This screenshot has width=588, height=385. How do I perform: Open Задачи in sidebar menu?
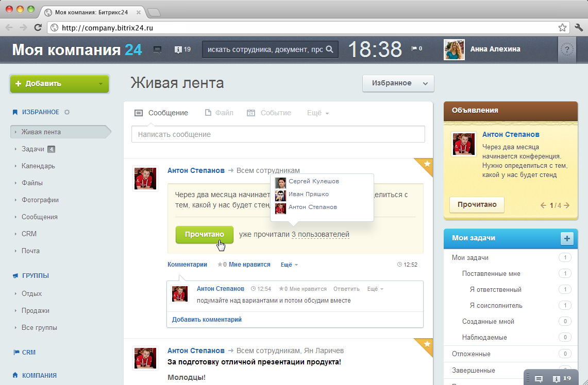tap(33, 149)
